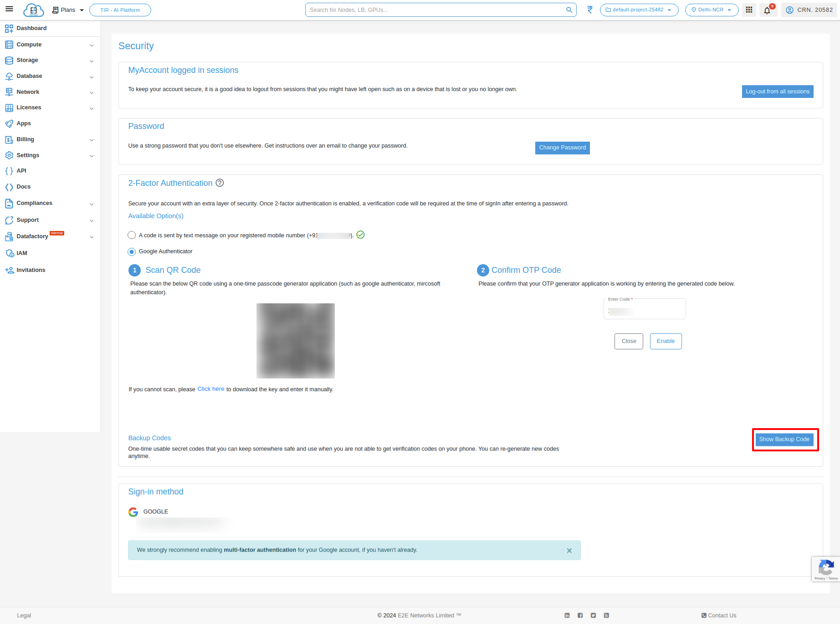840x624 pixels.
Task: Click the Compliances document icon
Action: pyautogui.click(x=9, y=203)
